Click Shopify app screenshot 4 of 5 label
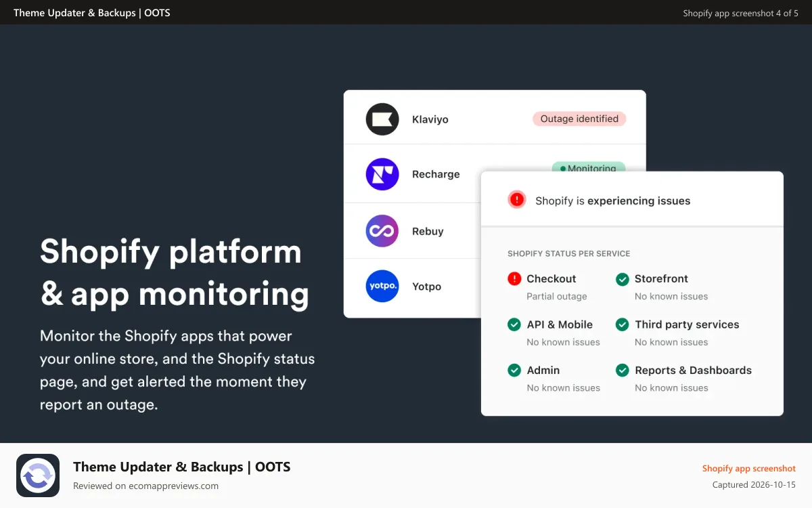Screen dimensions: 812x508 pyautogui.click(x=741, y=13)
